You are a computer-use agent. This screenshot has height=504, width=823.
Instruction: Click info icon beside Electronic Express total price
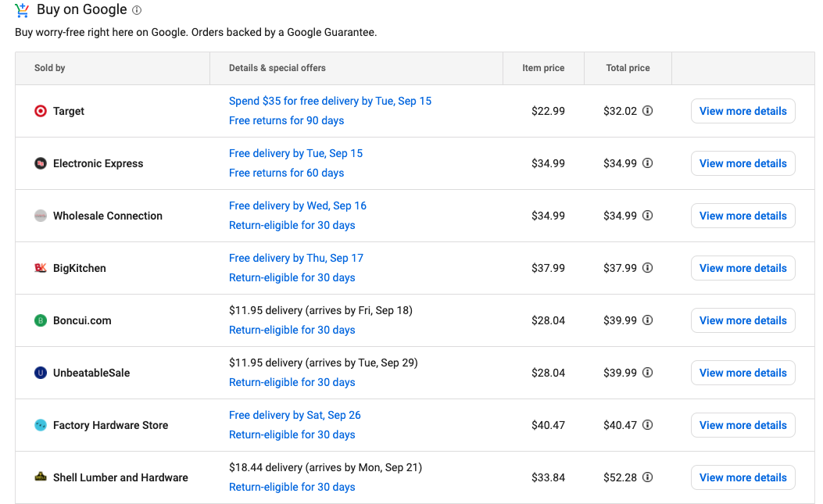pyautogui.click(x=647, y=163)
